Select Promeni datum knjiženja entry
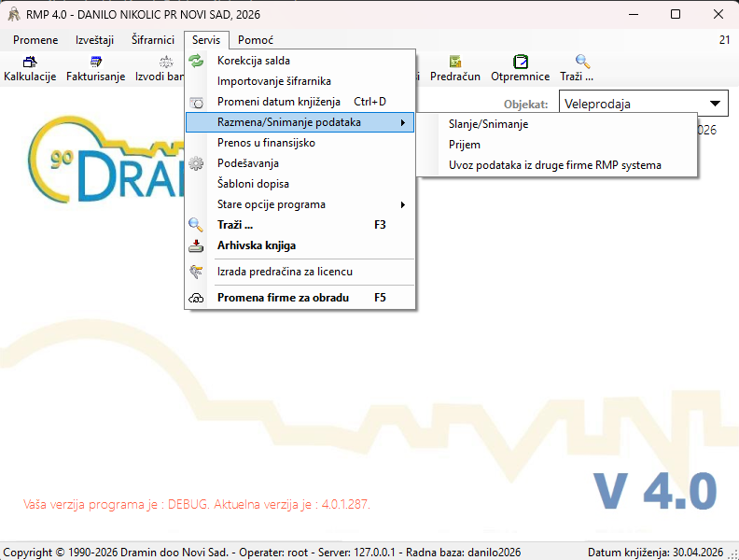This screenshot has width=739, height=560. pos(300,102)
